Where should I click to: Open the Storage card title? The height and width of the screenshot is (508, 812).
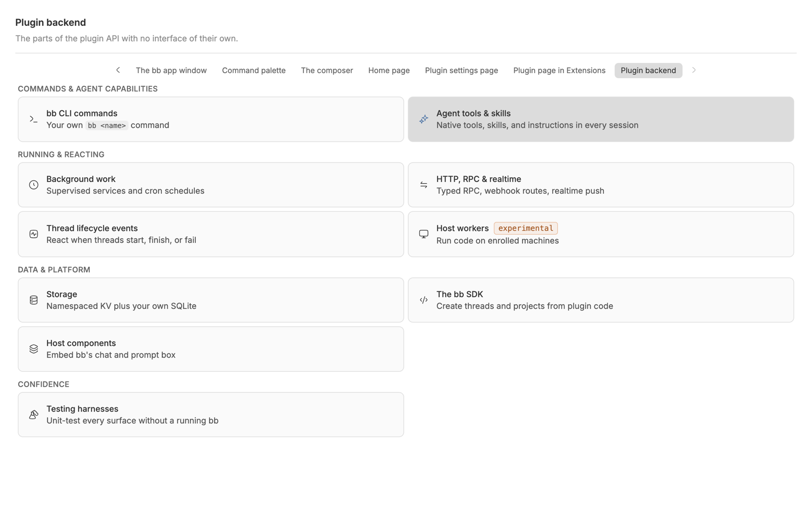point(61,294)
